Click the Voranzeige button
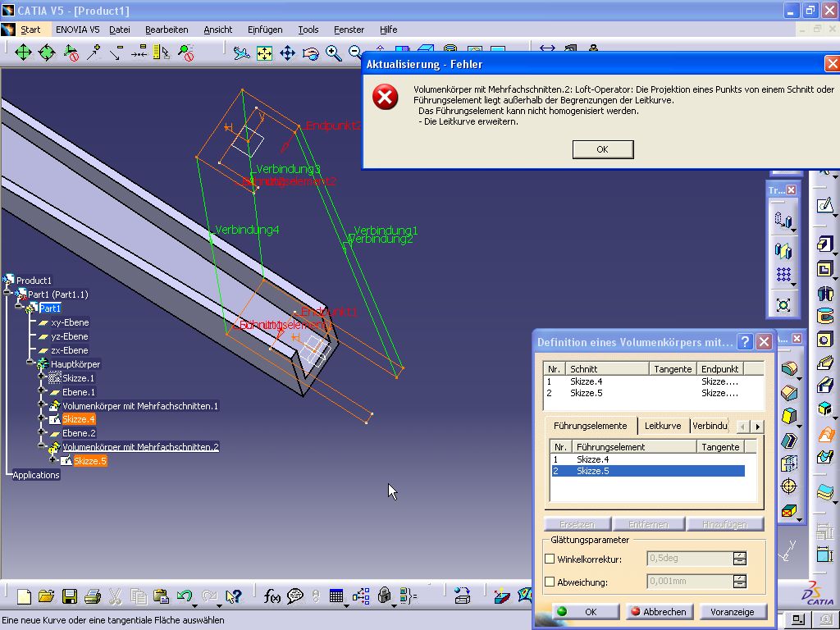Screen dimensions: 840x630 point(732,612)
